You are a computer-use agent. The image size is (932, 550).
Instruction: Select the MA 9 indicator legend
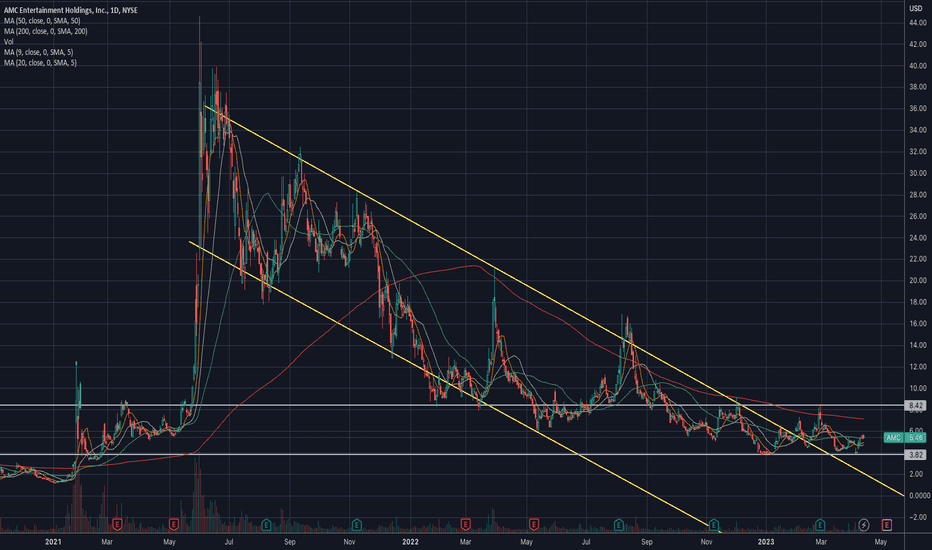coord(39,52)
